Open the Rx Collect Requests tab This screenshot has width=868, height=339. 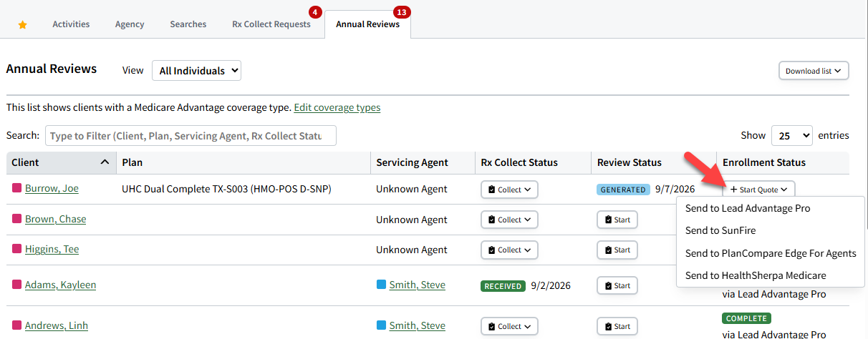[271, 24]
